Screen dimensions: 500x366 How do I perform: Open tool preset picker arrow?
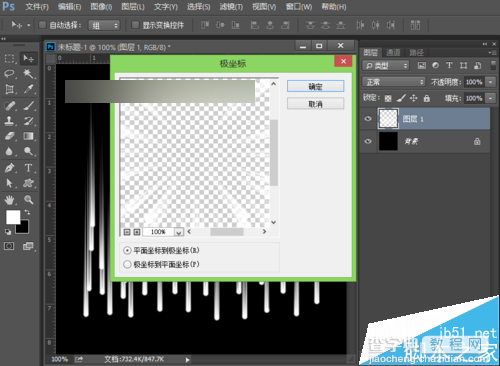pos(29,25)
